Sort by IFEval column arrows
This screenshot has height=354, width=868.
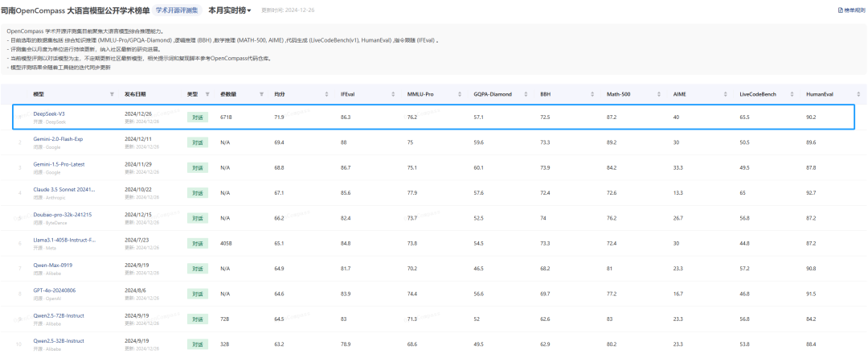click(x=393, y=94)
